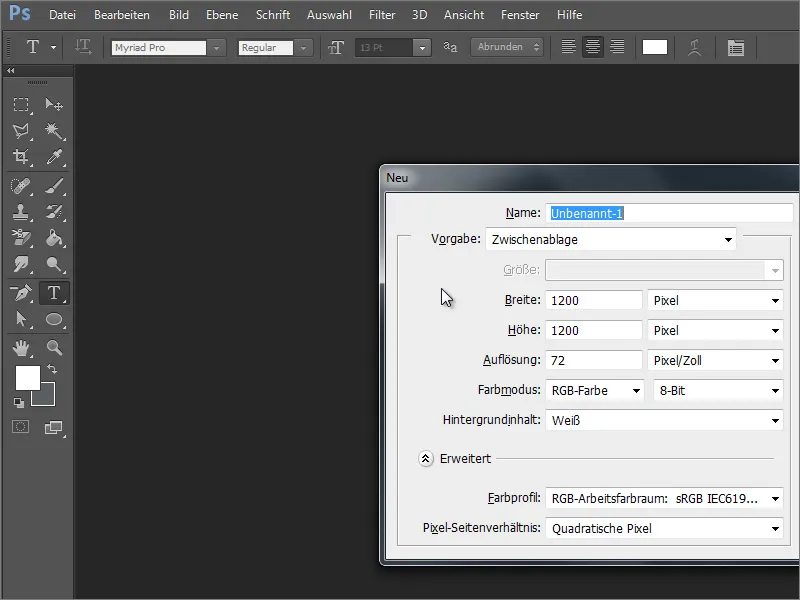Open the Auflösung unit dropdown
Viewport: 800px width, 600px height.
tap(715, 361)
